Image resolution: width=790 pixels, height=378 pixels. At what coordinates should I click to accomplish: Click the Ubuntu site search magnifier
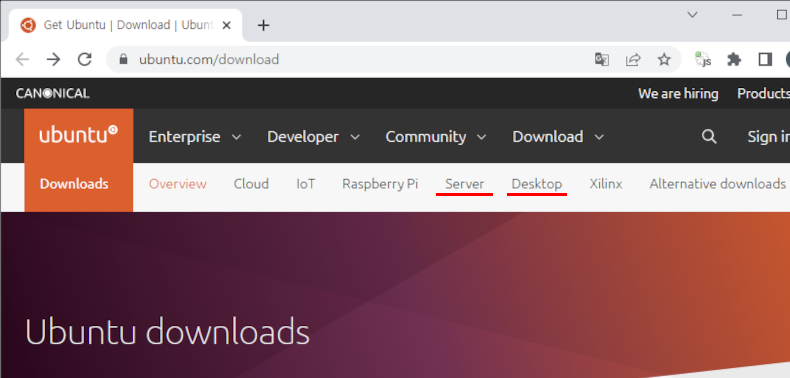point(709,136)
